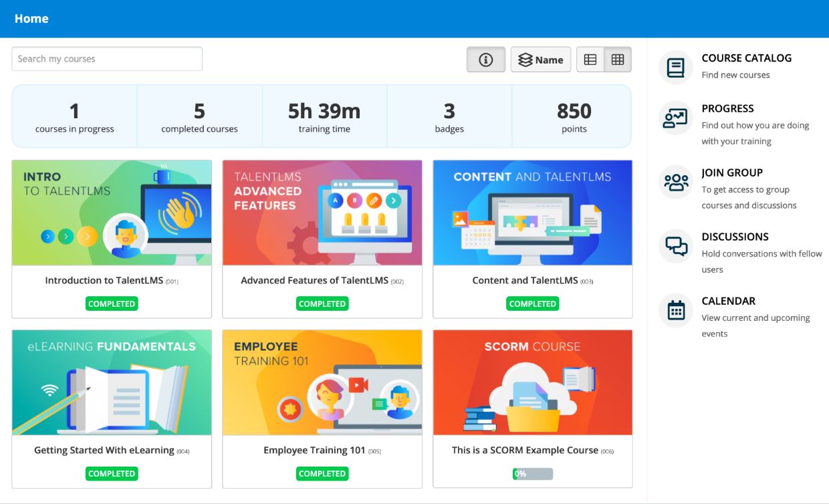Click 'View current and upcoming events' text
Screen dimensions: 829x504
click(x=755, y=326)
